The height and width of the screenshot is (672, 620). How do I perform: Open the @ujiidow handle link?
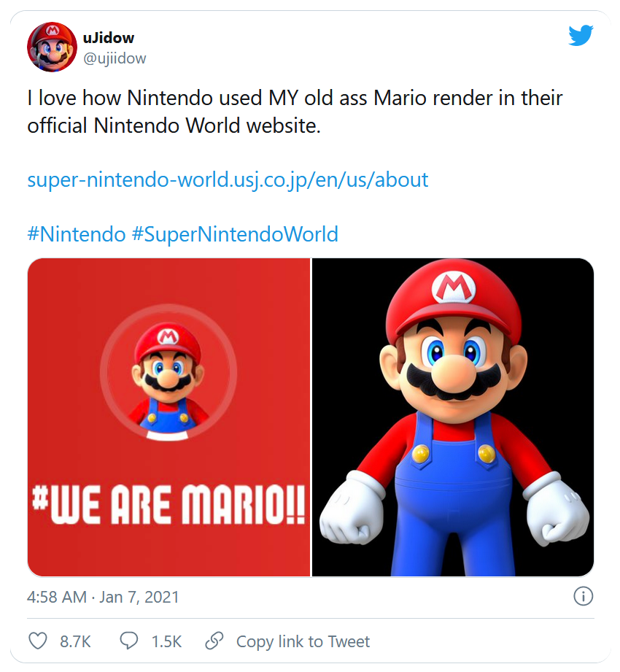tap(115, 58)
